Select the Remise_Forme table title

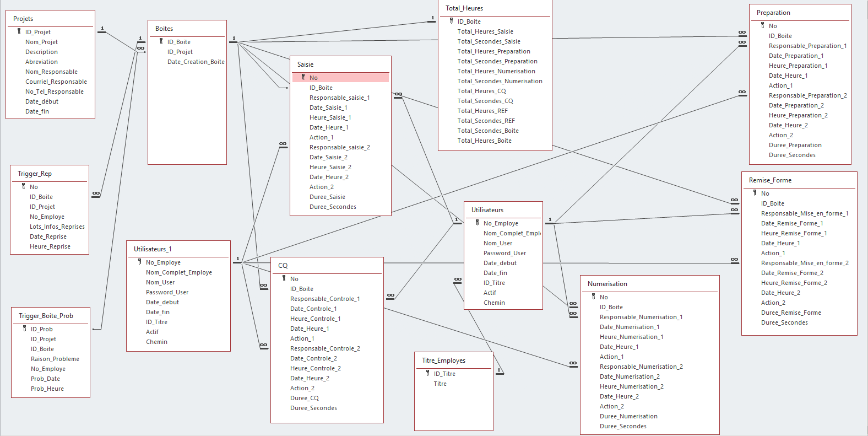(x=770, y=180)
